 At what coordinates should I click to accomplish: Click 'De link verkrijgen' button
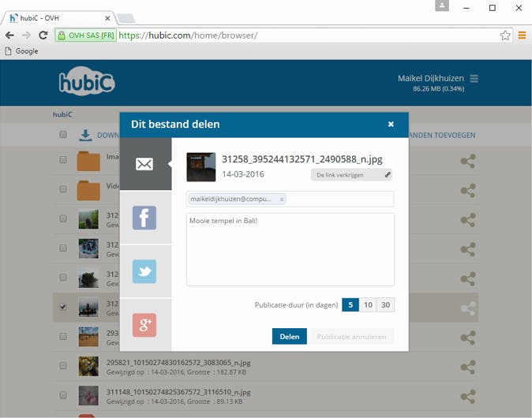351,175
